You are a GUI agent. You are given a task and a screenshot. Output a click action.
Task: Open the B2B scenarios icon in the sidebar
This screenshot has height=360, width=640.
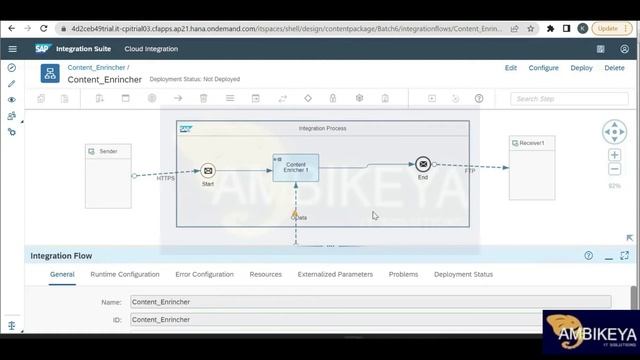click(12, 116)
